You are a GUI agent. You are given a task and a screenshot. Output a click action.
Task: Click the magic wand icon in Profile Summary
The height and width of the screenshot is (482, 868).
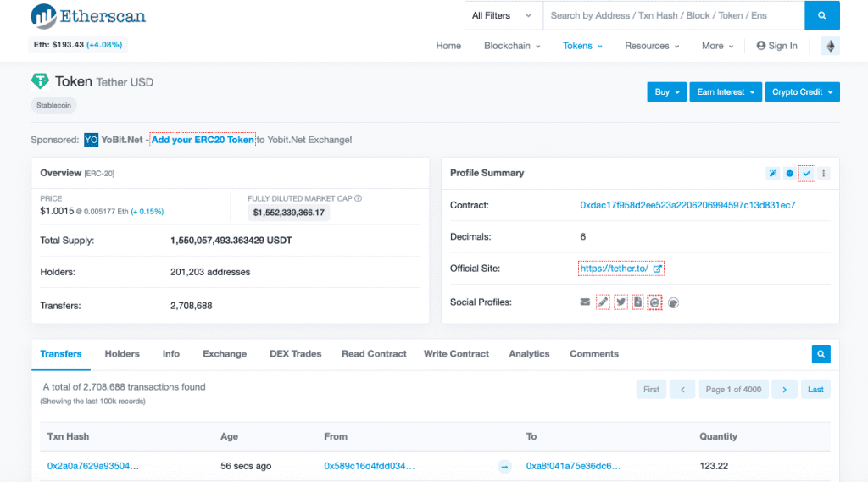point(773,174)
